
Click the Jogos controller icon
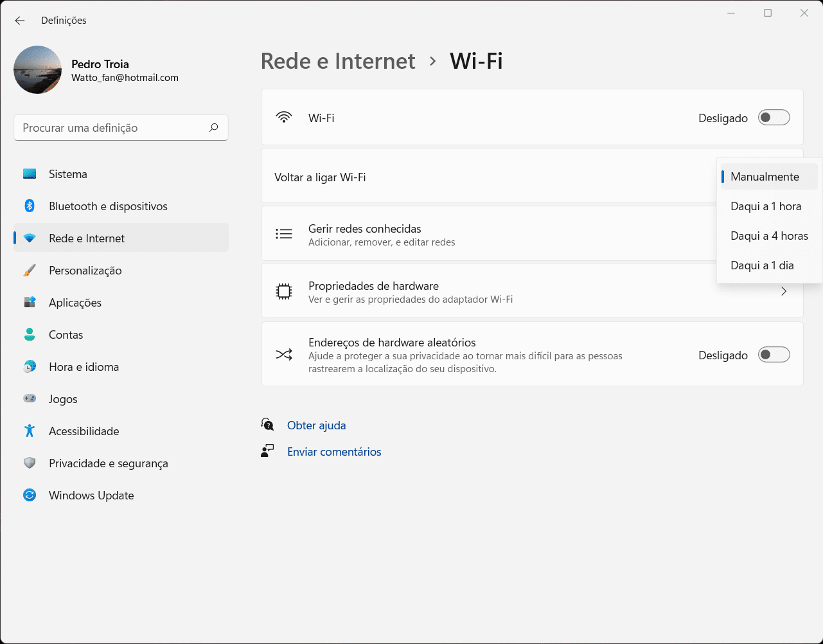30,398
